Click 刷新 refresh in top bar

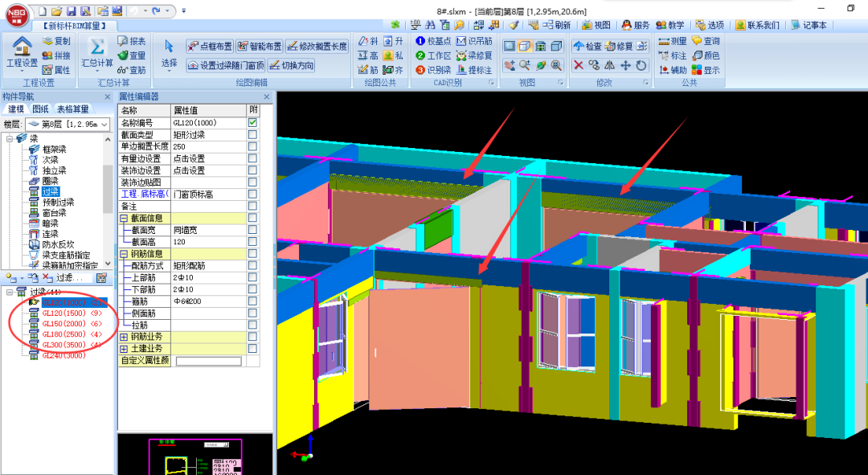(556, 25)
